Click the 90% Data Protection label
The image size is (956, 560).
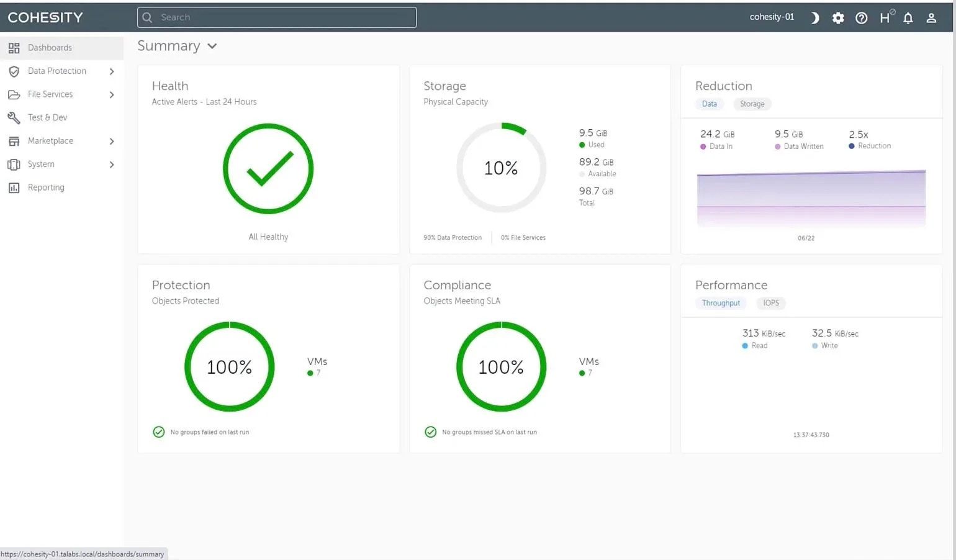[x=453, y=238]
